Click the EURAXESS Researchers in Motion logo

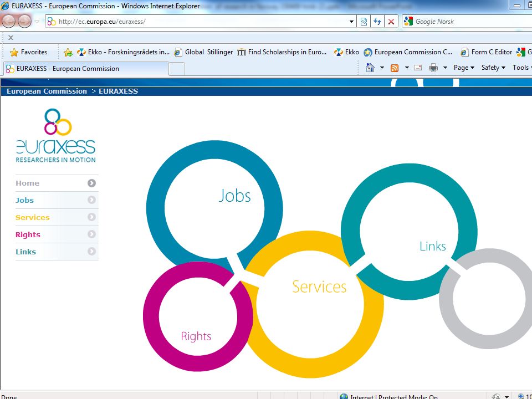pyautogui.click(x=56, y=135)
